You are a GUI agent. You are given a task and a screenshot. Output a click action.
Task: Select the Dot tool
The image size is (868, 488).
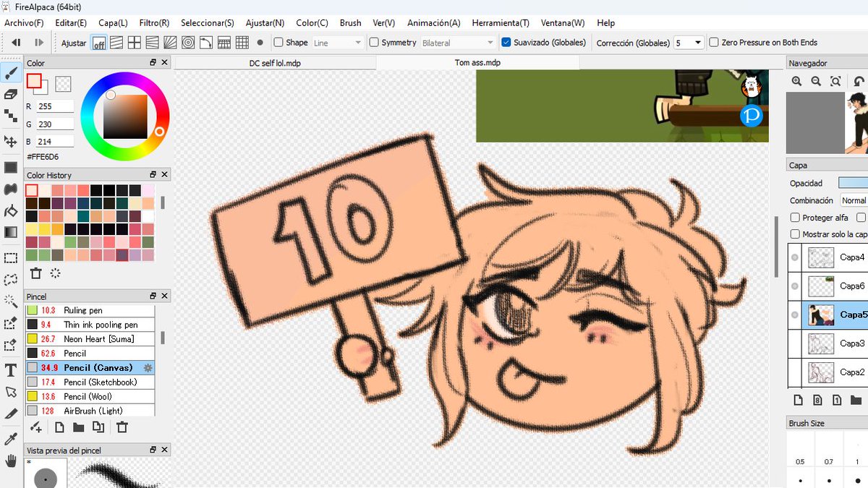coord(11,115)
